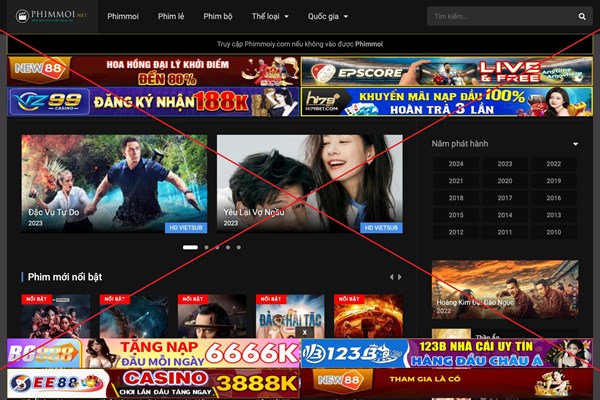This screenshot has height=400, width=600.
Task: Click HD VIETSUB badge on Đặc Vụ Tự Do
Action: pos(186,228)
